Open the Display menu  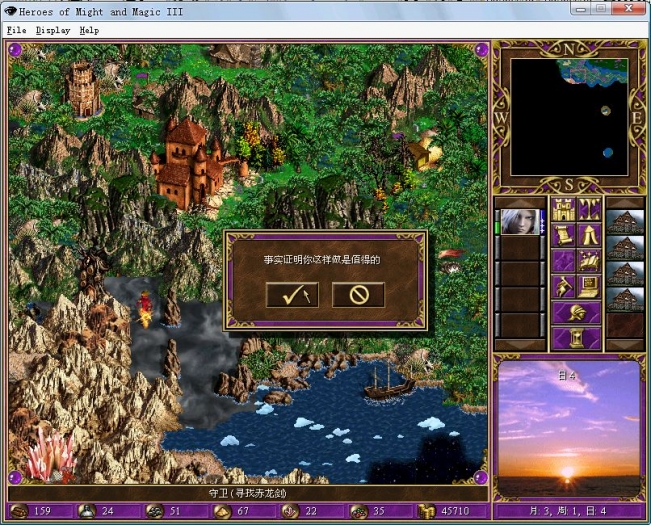[53, 30]
